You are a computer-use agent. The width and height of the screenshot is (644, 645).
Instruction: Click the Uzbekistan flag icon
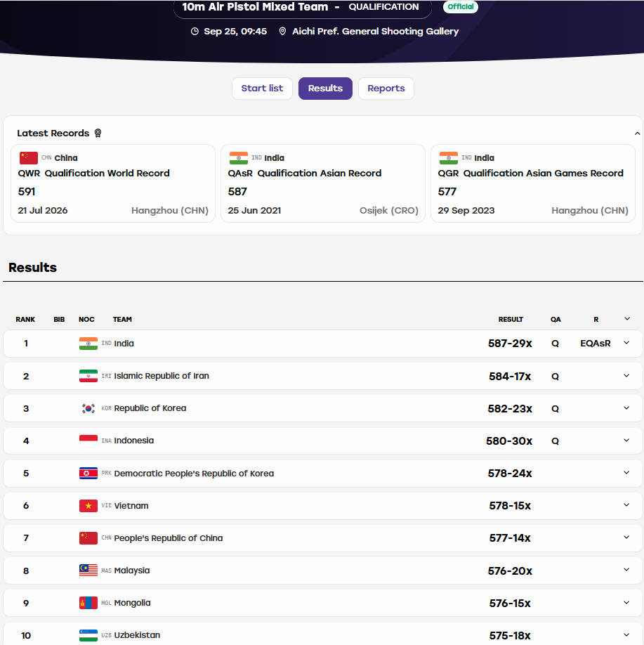[88, 635]
